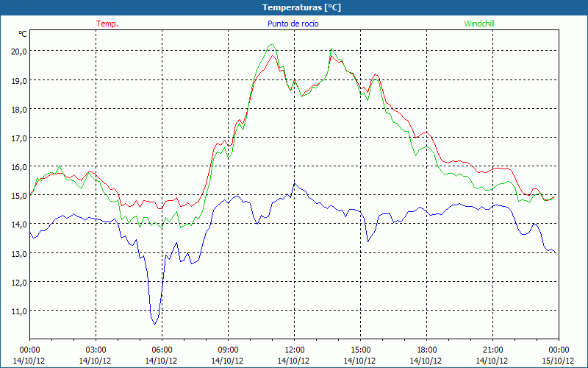Click the 06:00 time axis label
The image size is (588, 368).
(162, 350)
